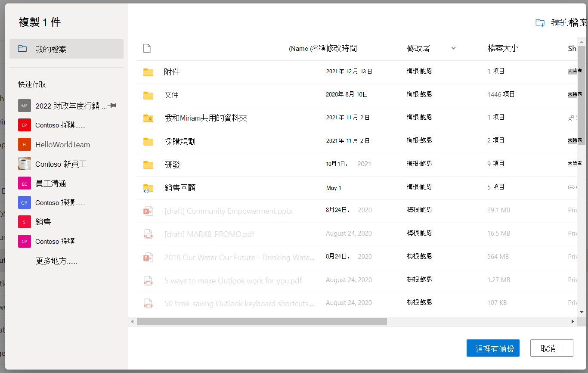Click the blue CP Contoso 採購 site icon
The height and width of the screenshot is (373, 588).
coord(25,202)
